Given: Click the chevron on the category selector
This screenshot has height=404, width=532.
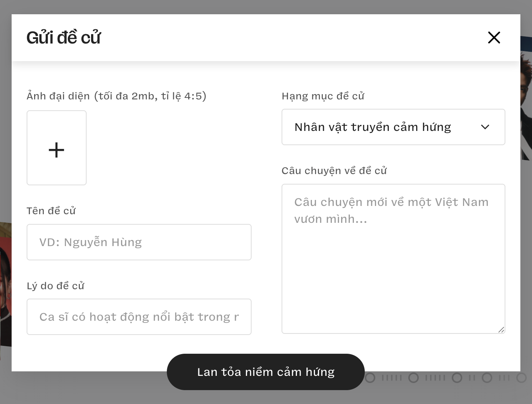Looking at the screenshot, I should click(x=485, y=127).
